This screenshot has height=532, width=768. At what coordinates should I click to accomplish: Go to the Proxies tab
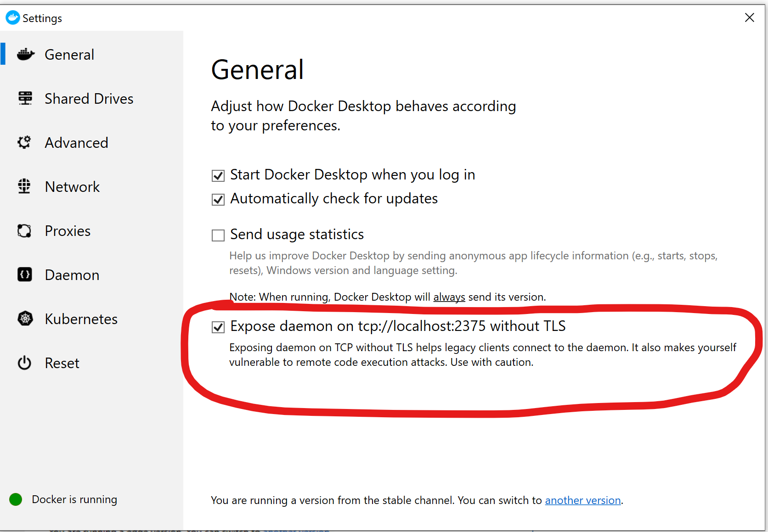click(92, 230)
